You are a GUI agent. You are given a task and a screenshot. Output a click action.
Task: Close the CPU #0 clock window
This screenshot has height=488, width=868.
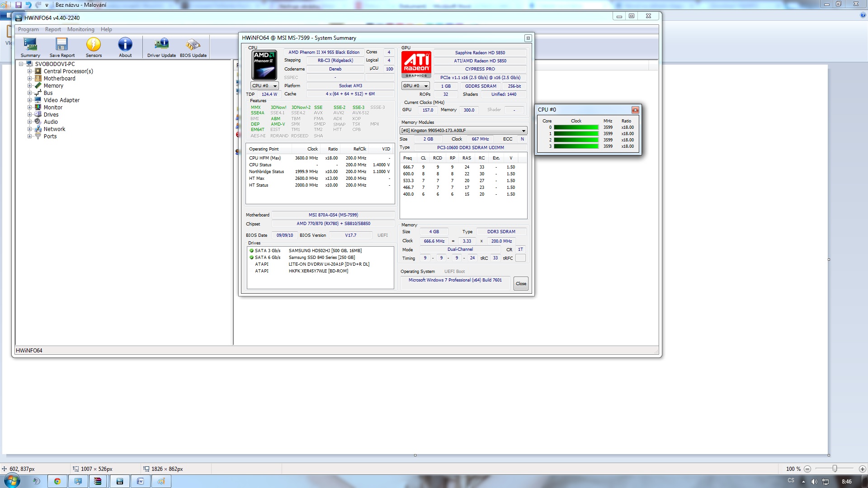point(635,110)
